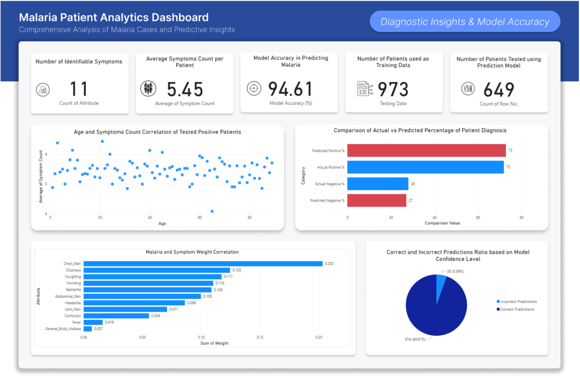Select the Headache bar
This screenshot has width=580, height=392.
point(134,303)
